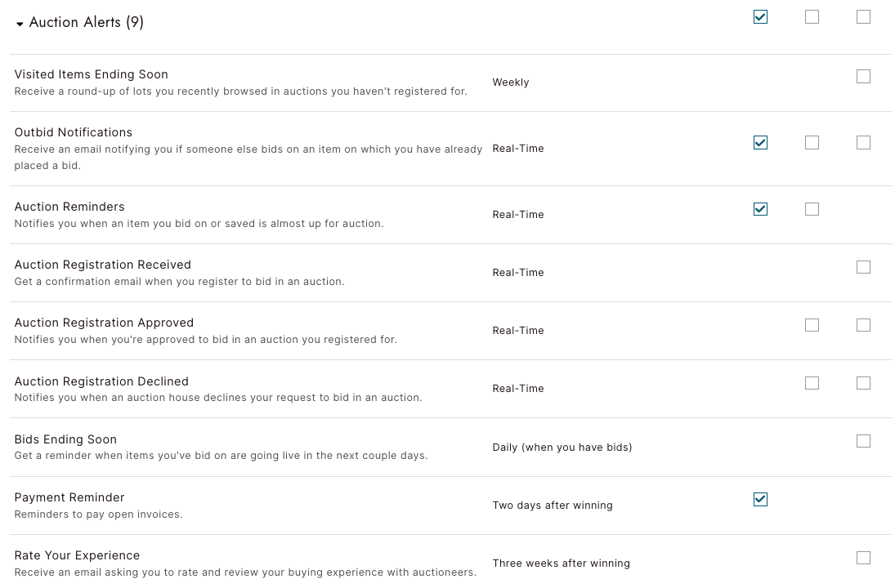
Task: Click the Three weeks after winning label
Action: tap(561, 563)
